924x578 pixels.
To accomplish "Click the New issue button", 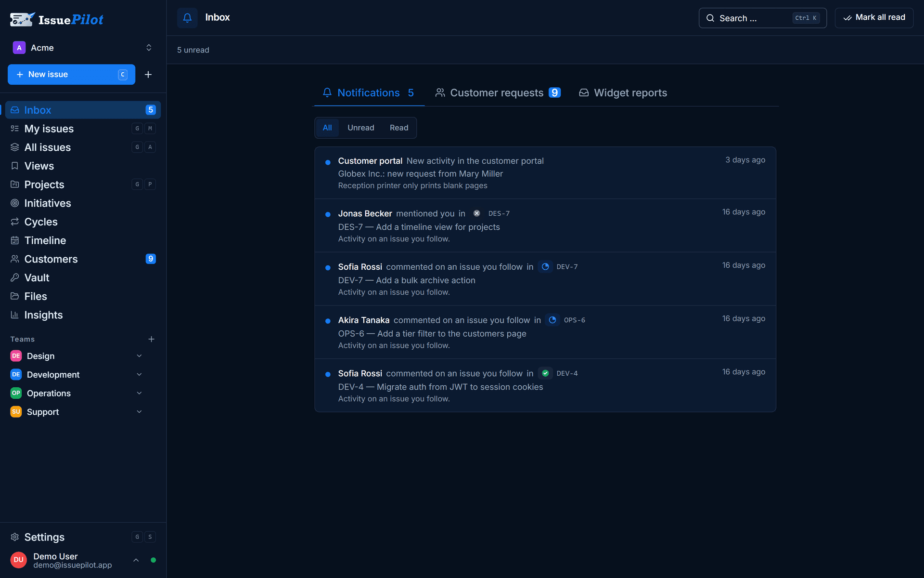I will [71, 74].
